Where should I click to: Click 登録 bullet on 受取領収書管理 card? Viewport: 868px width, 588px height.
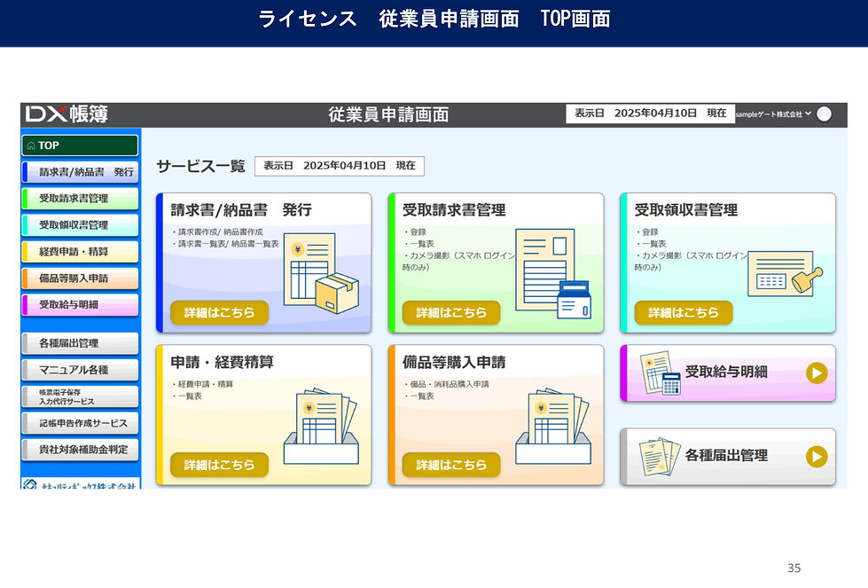pos(647,232)
